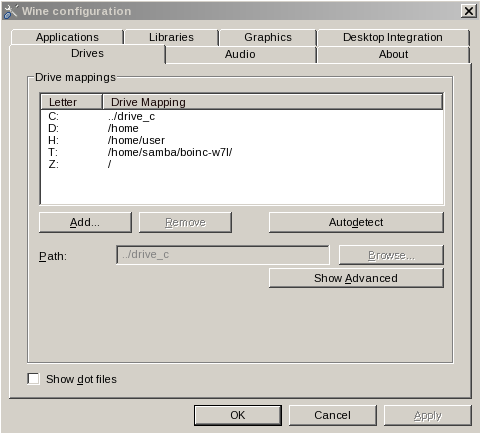The height and width of the screenshot is (433, 480).
Task: Select the Desktop Integration tab
Action: 393,37
